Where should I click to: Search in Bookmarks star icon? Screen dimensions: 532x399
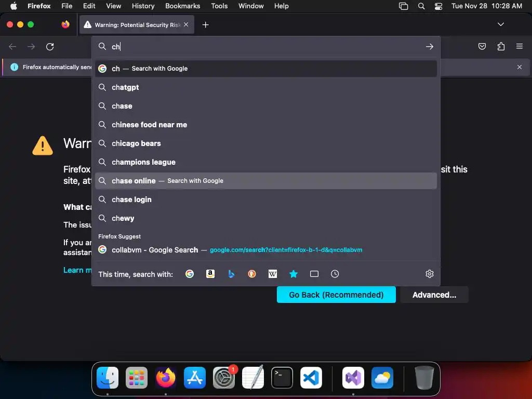click(x=294, y=274)
